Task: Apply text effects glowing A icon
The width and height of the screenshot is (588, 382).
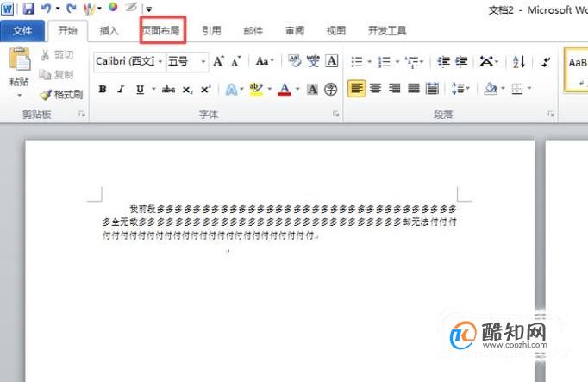Action: [x=231, y=89]
